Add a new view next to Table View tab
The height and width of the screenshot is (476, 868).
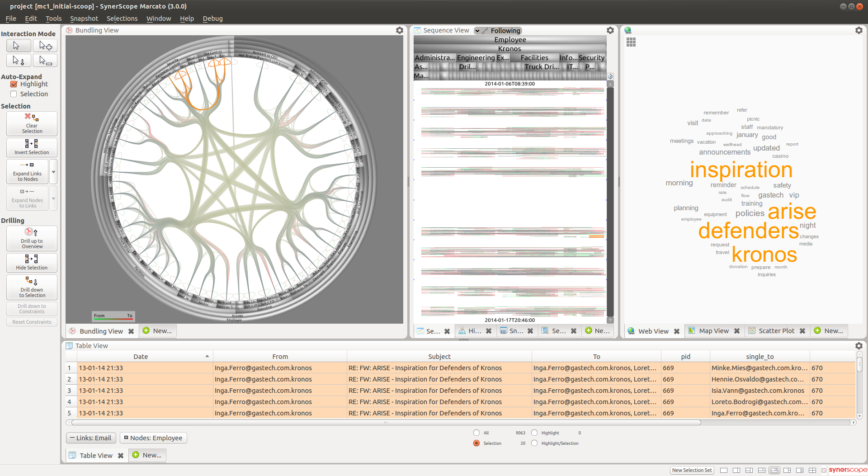pyautogui.click(x=147, y=455)
